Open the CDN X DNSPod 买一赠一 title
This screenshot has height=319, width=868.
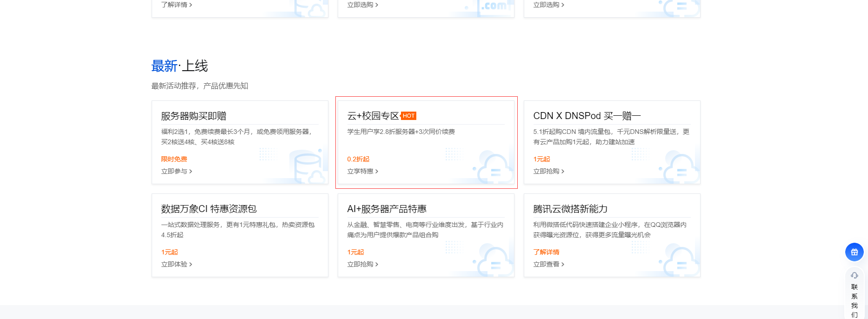tap(587, 116)
